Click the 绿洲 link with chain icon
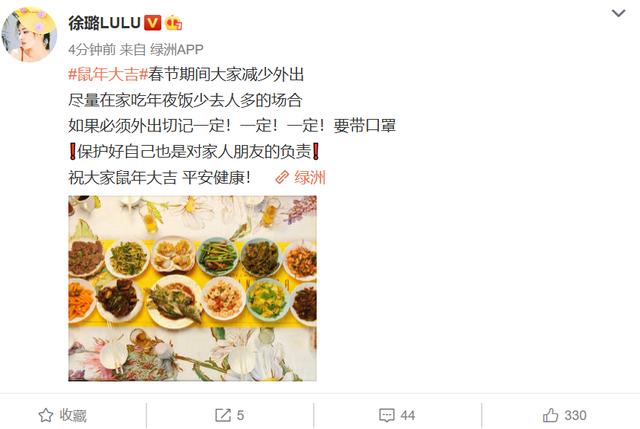The width and height of the screenshot is (640, 429). pos(300,178)
